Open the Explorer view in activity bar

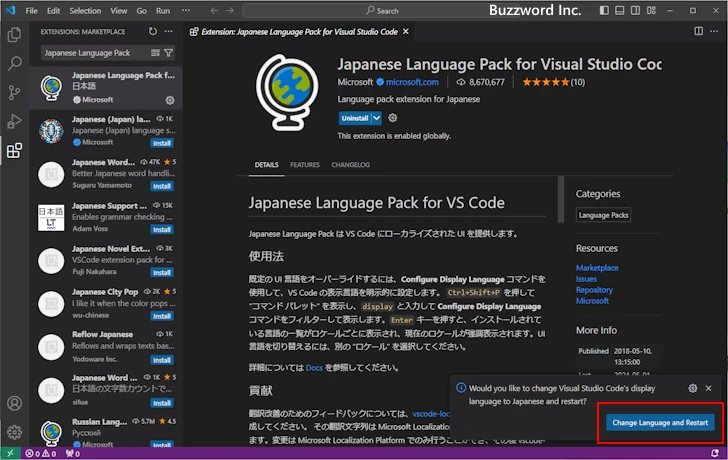point(14,35)
